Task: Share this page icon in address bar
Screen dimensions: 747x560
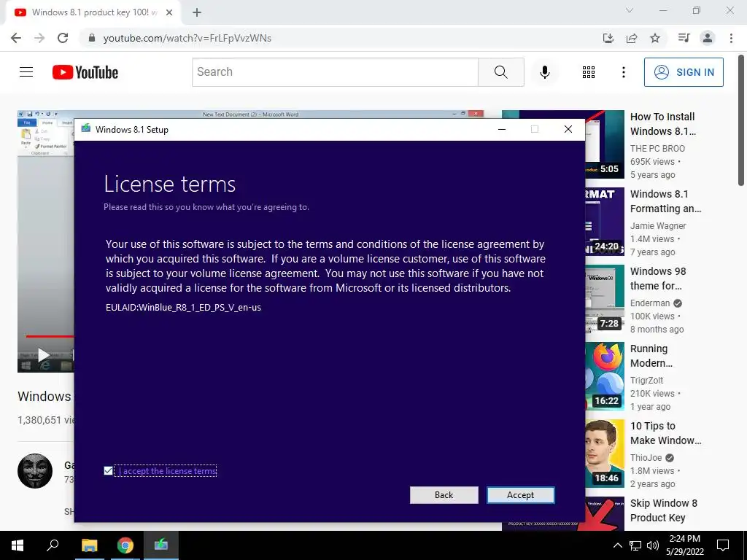Action: 632,38
